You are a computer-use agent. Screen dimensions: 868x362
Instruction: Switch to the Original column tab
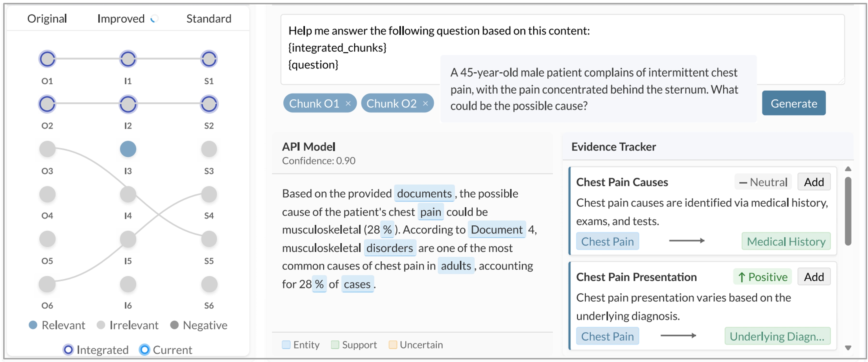(x=47, y=18)
